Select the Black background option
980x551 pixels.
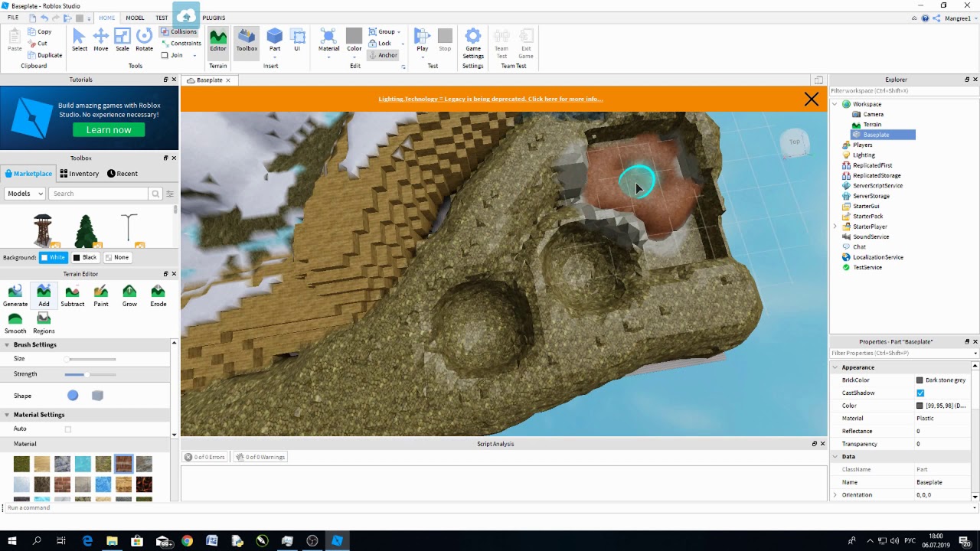click(85, 257)
